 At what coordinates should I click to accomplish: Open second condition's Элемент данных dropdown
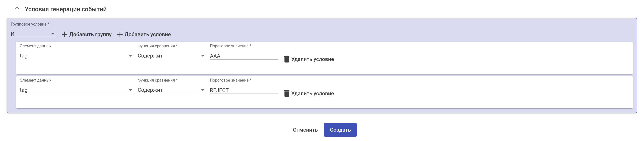(x=76, y=90)
